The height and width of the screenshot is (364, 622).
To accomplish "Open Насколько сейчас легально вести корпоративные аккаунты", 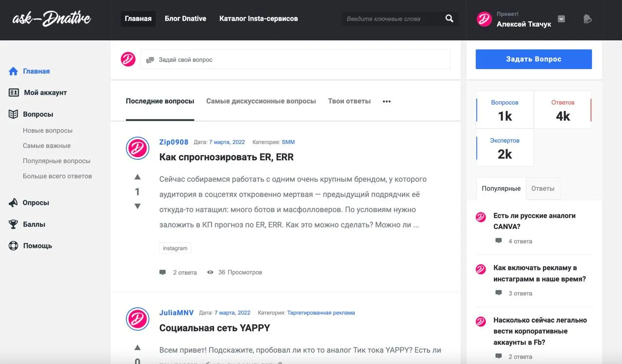I will click(540, 331).
